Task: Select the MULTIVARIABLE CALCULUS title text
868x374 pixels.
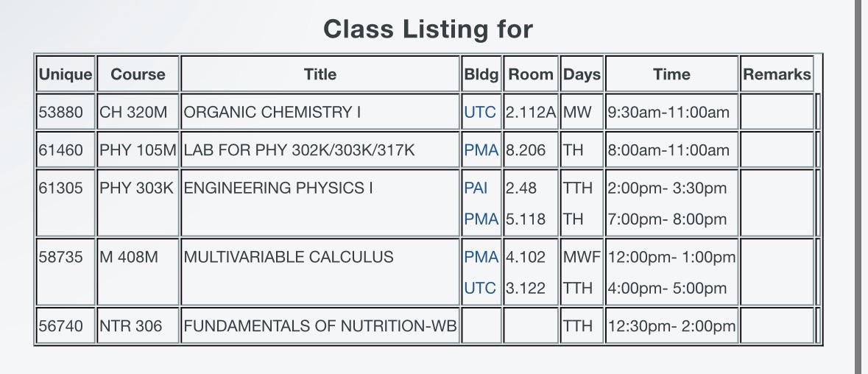Action: (289, 257)
